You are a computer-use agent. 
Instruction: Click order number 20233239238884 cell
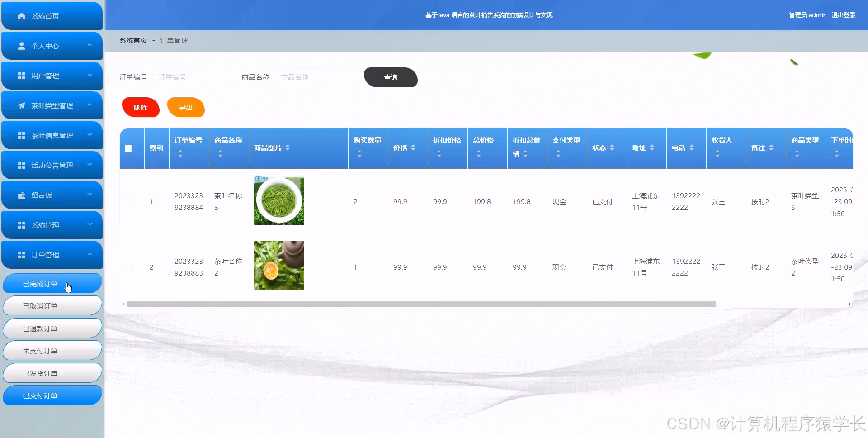click(189, 202)
